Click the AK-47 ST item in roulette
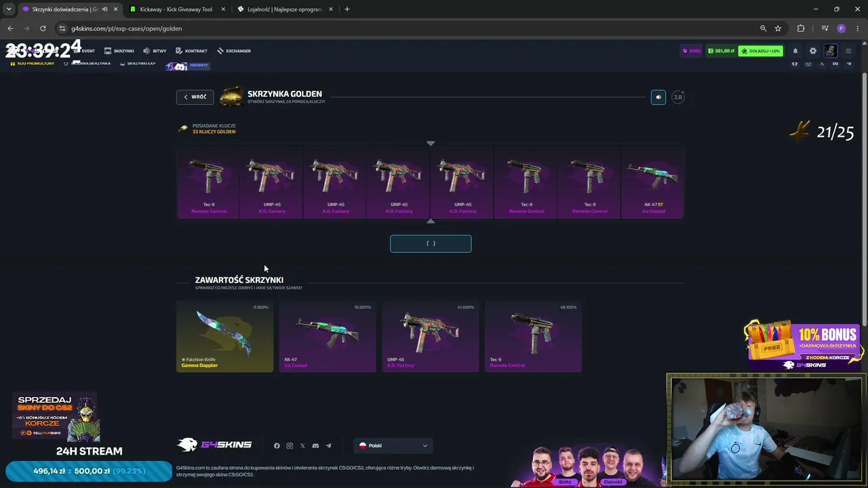The height and width of the screenshot is (488, 868). 653,183
